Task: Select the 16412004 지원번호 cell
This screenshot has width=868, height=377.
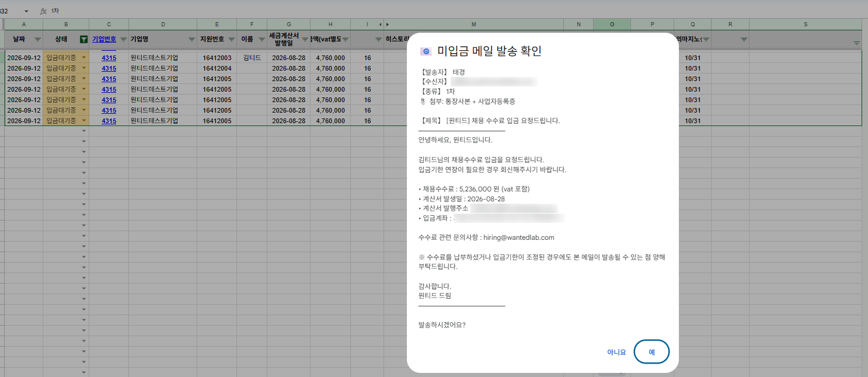Action: (x=217, y=68)
